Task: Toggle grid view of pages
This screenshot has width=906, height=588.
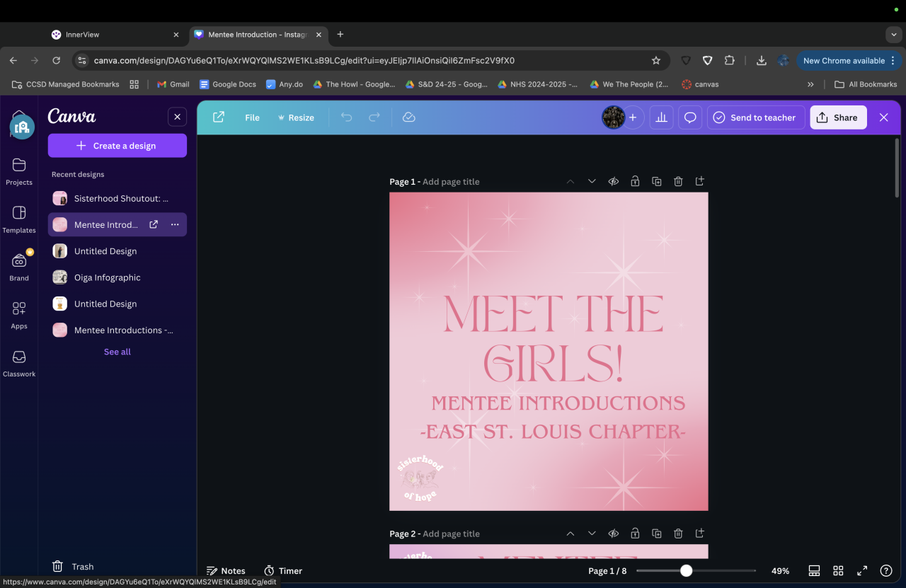Action: pos(838,571)
